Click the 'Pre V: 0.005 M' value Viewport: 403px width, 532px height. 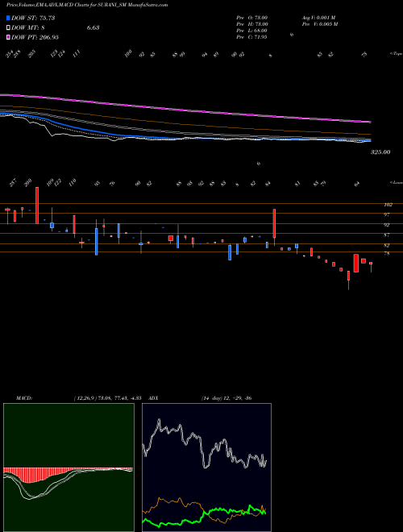[319, 24]
